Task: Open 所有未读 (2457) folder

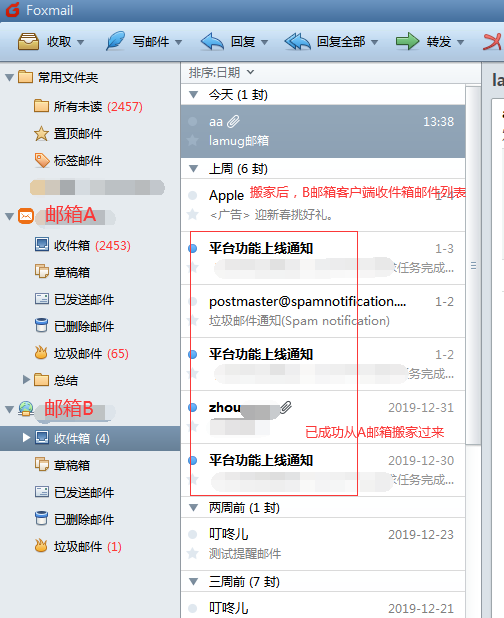Action: coord(88,106)
